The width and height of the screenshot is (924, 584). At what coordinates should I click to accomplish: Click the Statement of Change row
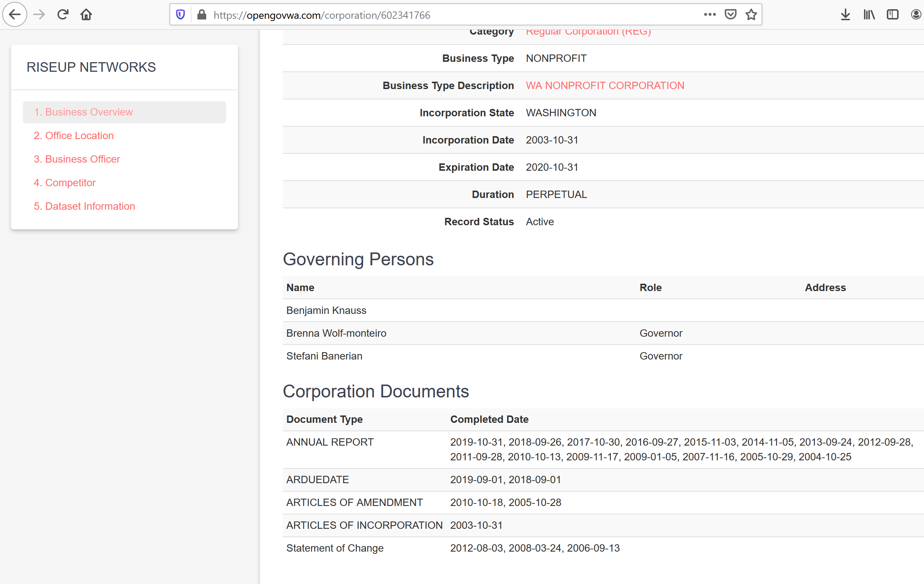pos(603,548)
